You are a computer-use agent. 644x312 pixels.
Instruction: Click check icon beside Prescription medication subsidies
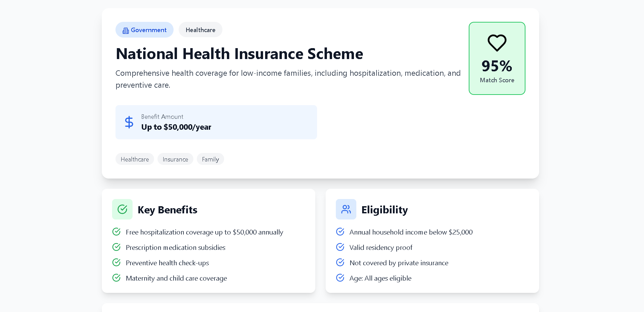coord(117,247)
